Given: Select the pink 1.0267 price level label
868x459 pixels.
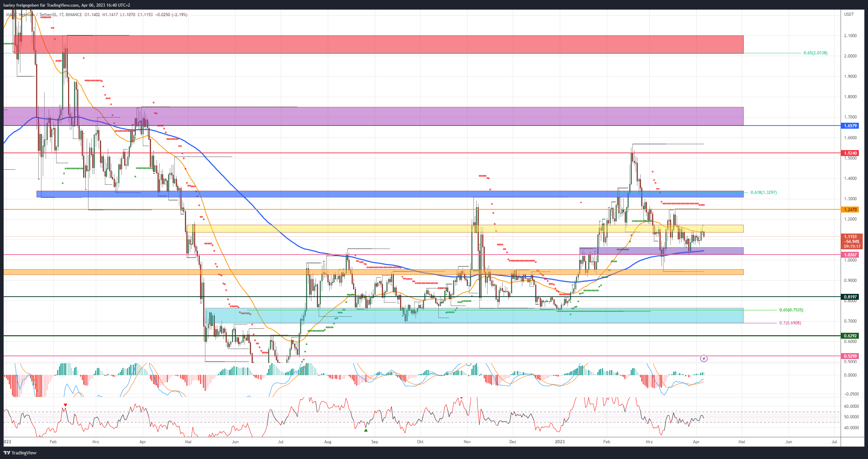Looking at the screenshot, I should (x=850, y=255).
